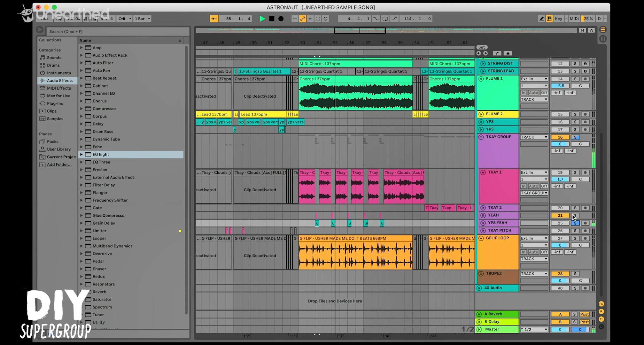The height and width of the screenshot is (345, 644).
Task: Expand the EQ Eight folder
Action: (81, 154)
